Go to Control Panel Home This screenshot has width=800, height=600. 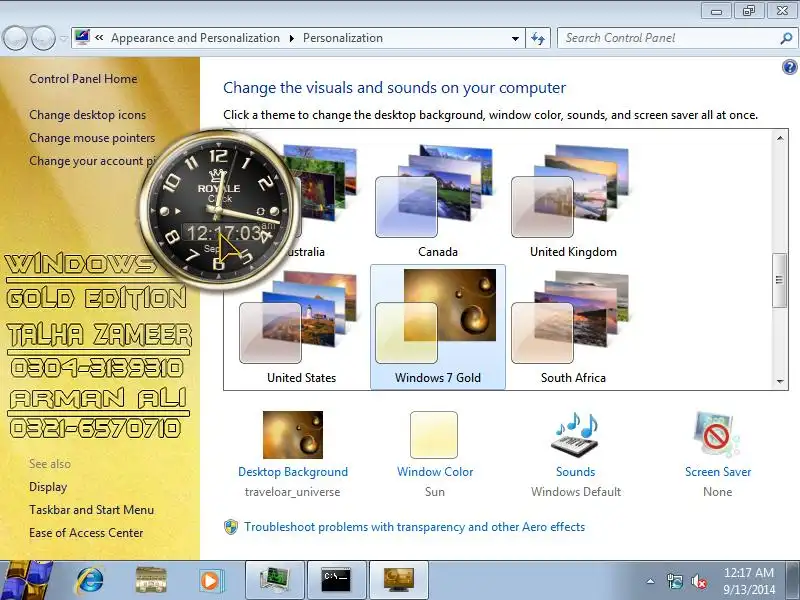(83, 79)
